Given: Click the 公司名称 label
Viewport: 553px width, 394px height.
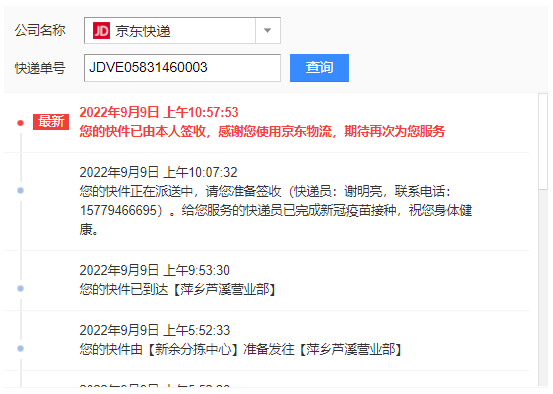Looking at the screenshot, I should click(x=40, y=30).
